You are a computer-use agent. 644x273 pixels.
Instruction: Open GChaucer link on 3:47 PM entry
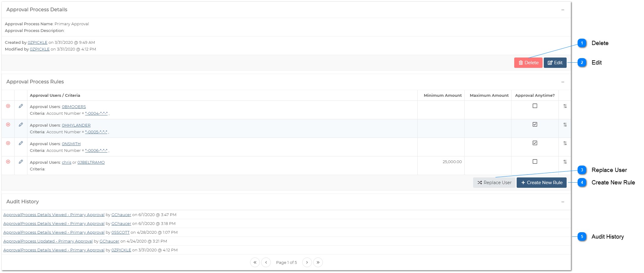pos(121,215)
